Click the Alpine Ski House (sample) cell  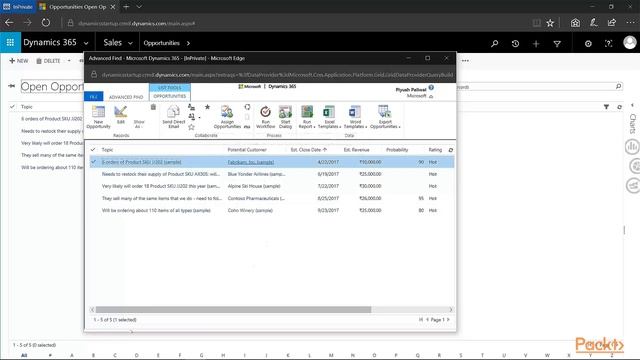[x=254, y=186]
